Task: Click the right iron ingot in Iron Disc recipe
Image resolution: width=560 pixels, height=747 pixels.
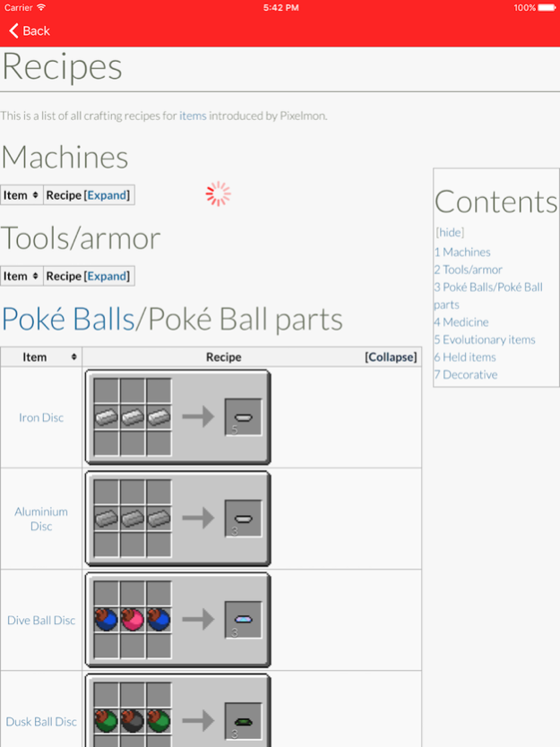Action: (x=159, y=417)
